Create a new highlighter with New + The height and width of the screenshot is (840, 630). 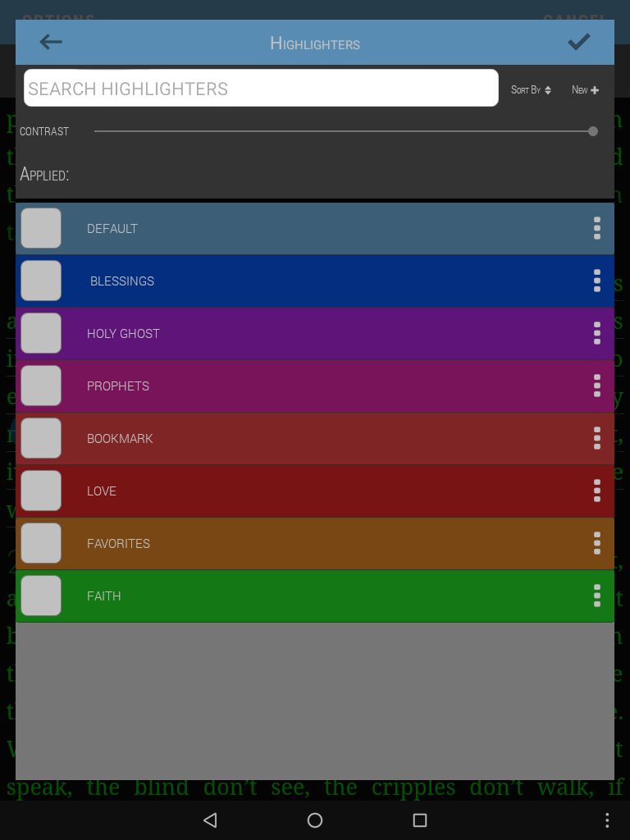pyautogui.click(x=585, y=90)
